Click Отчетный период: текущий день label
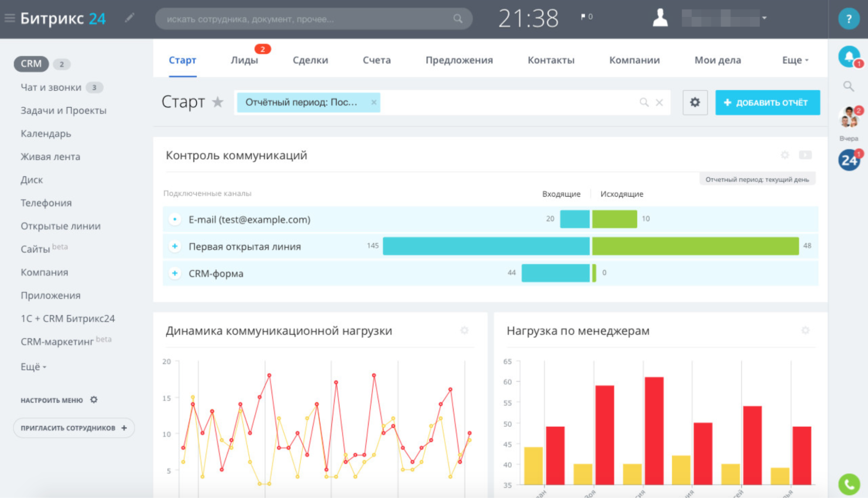Screen dimensions: 868x498 757,179
